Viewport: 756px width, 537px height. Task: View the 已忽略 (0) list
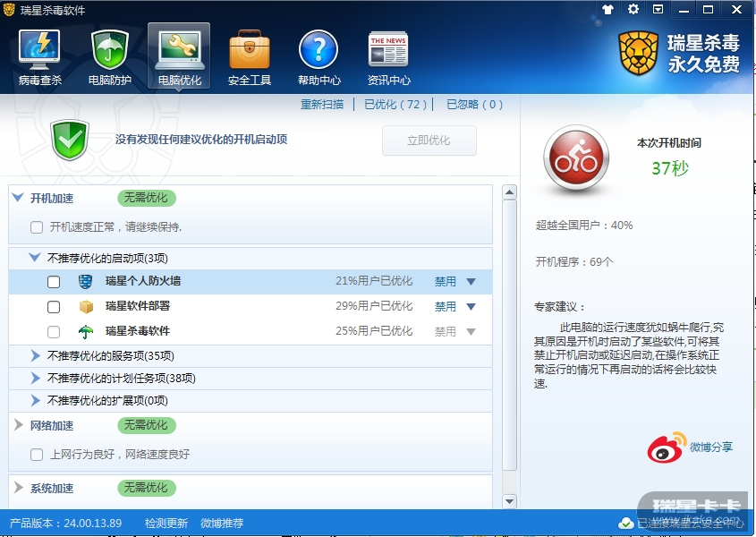pos(474,104)
